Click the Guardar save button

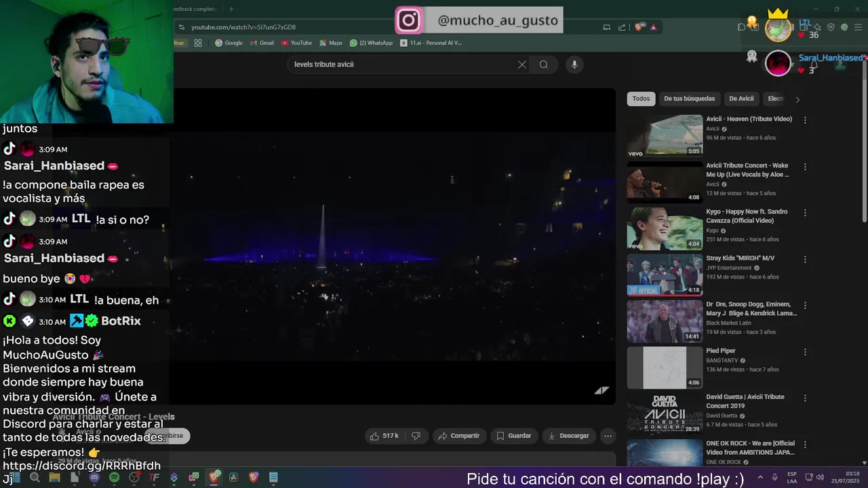point(513,436)
